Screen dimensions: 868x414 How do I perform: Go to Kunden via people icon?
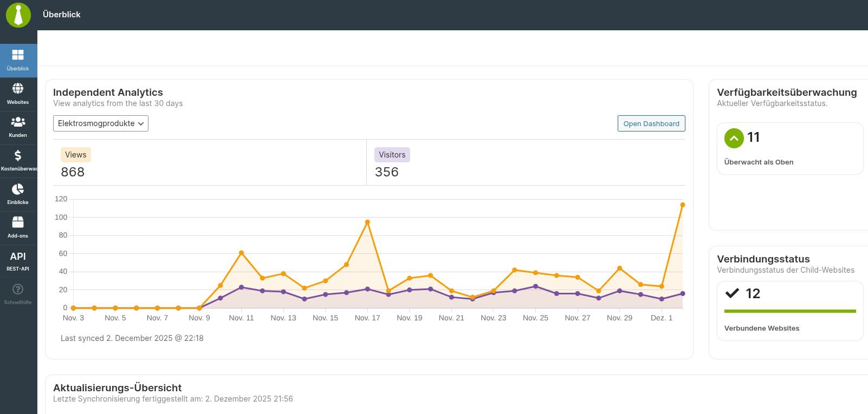click(18, 122)
